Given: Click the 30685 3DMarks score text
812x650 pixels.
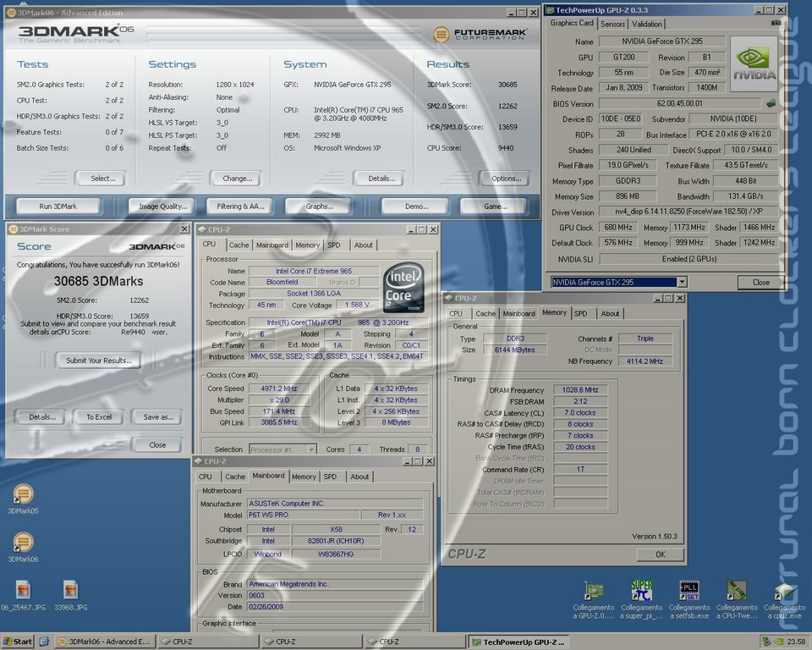Looking at the screenshot, I should tap(98, 282).
